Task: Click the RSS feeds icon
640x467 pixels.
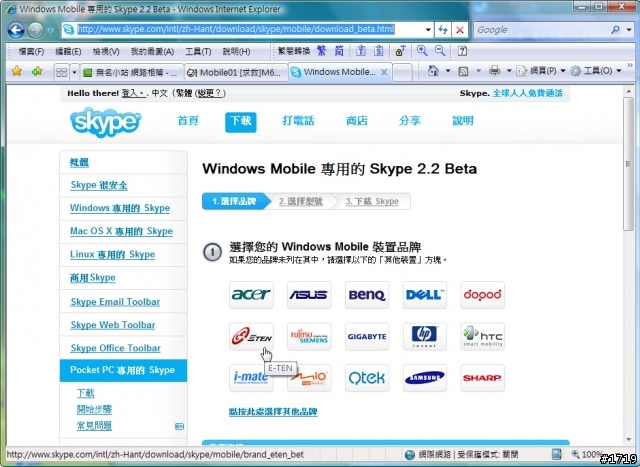Action: pyautogui.click(x=463, y=71)
